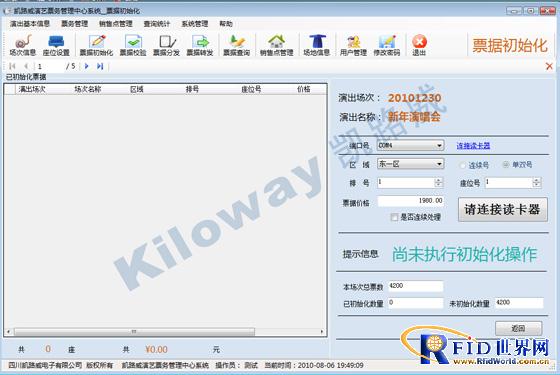The image size is (560, 375).
Task: Open the 票据分发 ticket distribution icon
Action: tap(166, 45)
